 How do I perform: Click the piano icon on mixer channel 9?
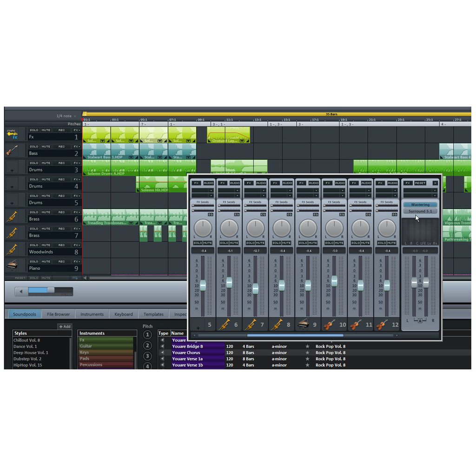[x=303, y=324]
